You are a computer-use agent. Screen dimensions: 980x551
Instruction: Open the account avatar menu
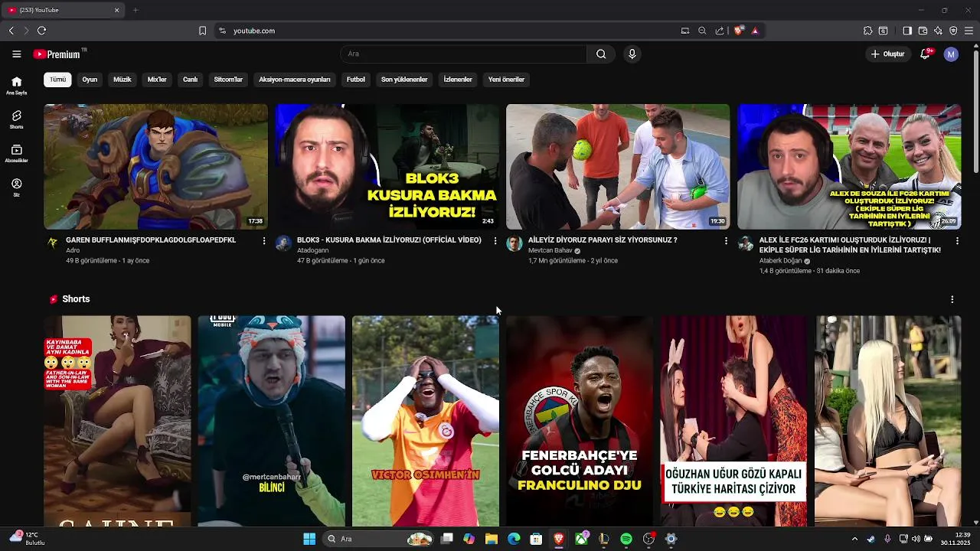(951, 54)
